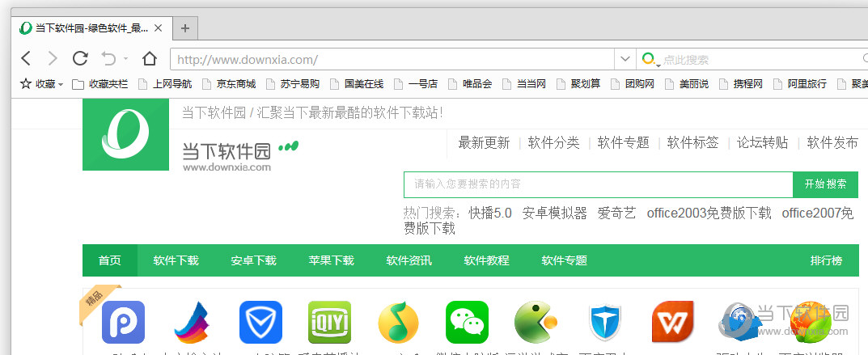Image resolution: width=868 pixels, height=355 pixels.
Task: Click the red WPS Office icon
Action: [x=673, y=322]
